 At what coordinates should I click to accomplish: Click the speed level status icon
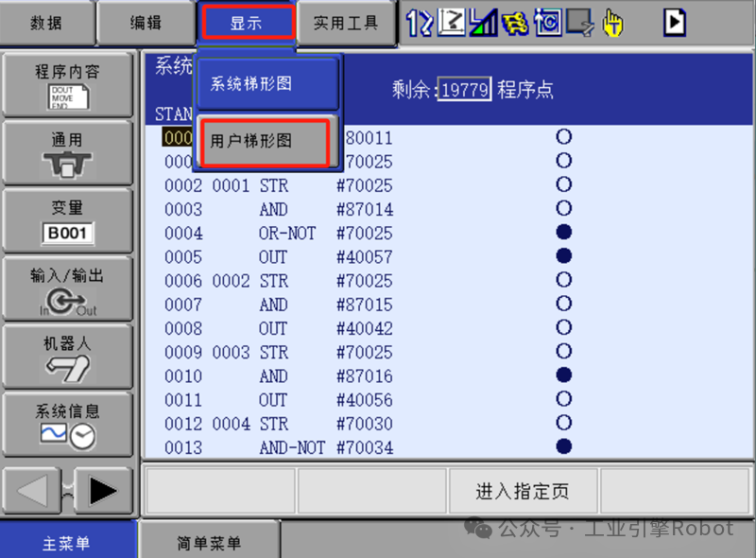[x=483, y=22]
